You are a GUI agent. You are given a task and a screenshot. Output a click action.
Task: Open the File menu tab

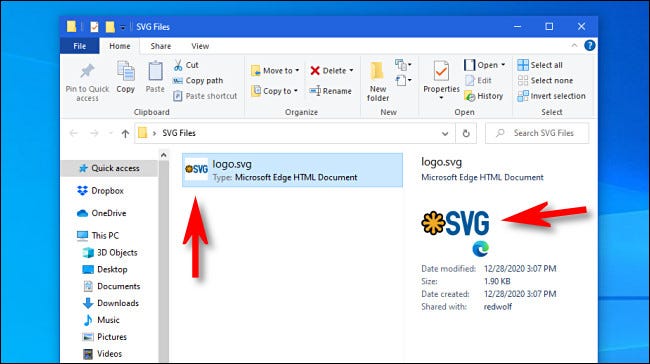click(80, 46)
